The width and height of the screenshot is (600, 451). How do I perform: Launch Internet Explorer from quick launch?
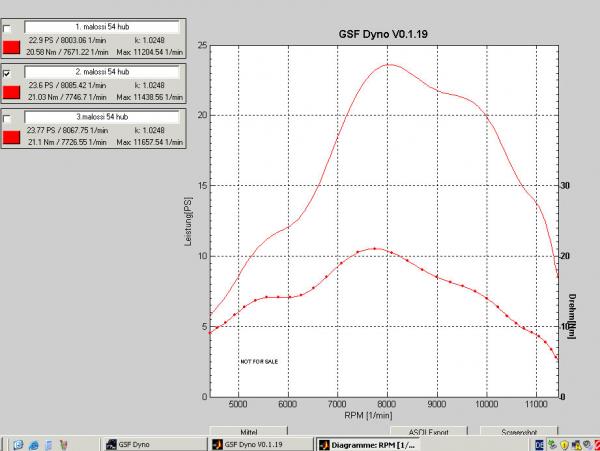(34, 445)
